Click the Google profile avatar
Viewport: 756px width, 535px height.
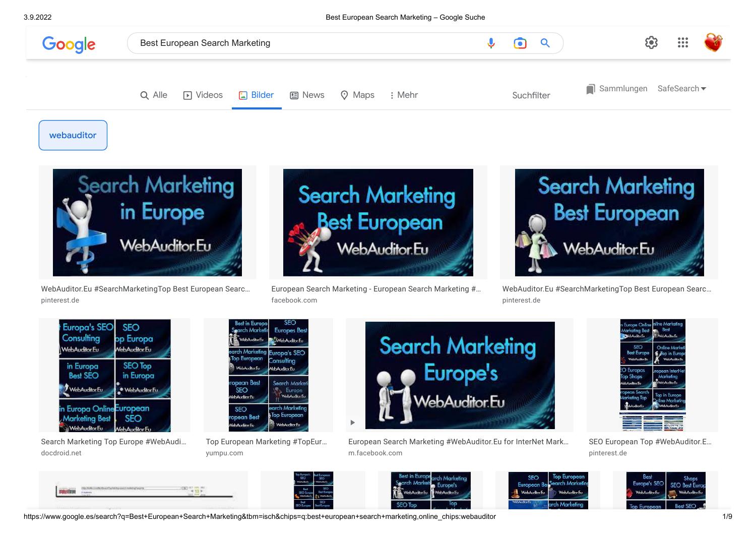714,42
